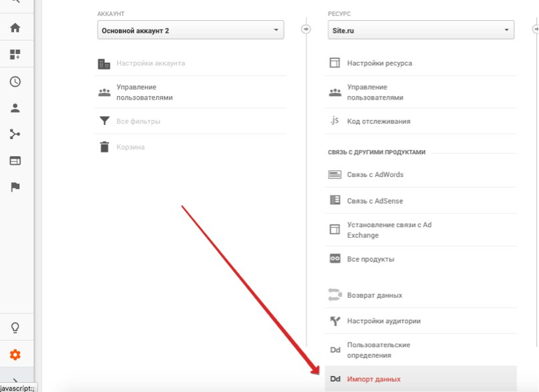The height and width of the screenshot is (392, 539).
Task: Open Home from the left sidebar
Action: pyautogui.click(x=15, y=27)
